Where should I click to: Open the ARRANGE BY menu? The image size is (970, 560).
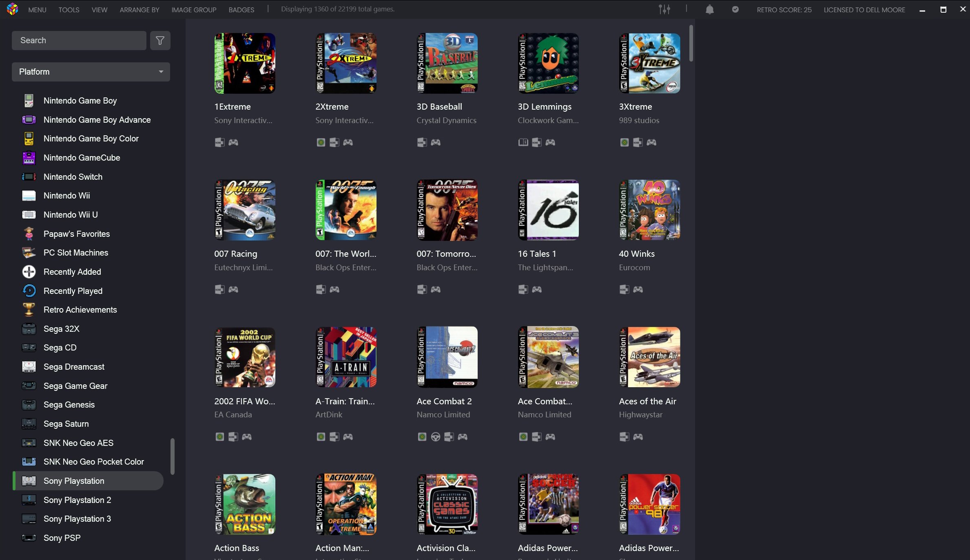140,9
